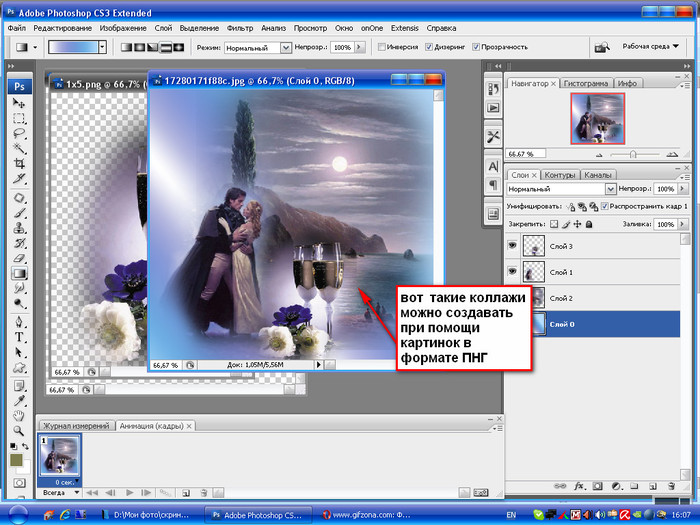Toggle the Дизеринг checkbox
Screen dimensions: 700x525
click(429, 47)
